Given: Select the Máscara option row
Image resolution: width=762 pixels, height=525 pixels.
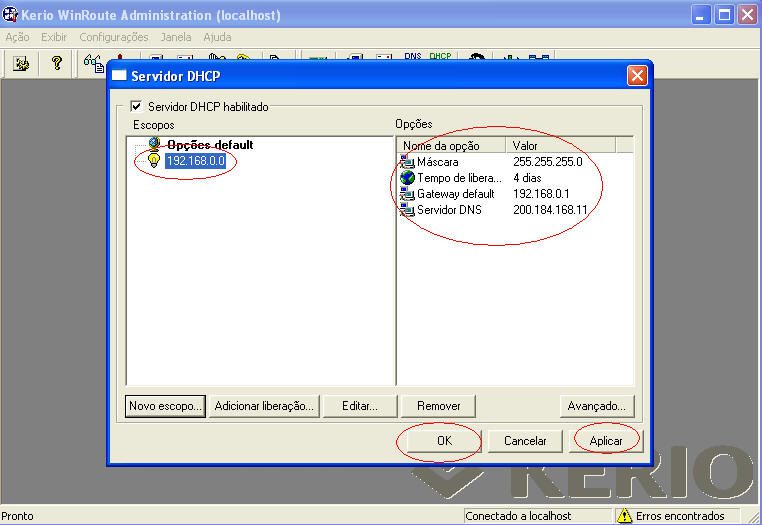Looking at the screenshot, I should click(x=438, y=161).
